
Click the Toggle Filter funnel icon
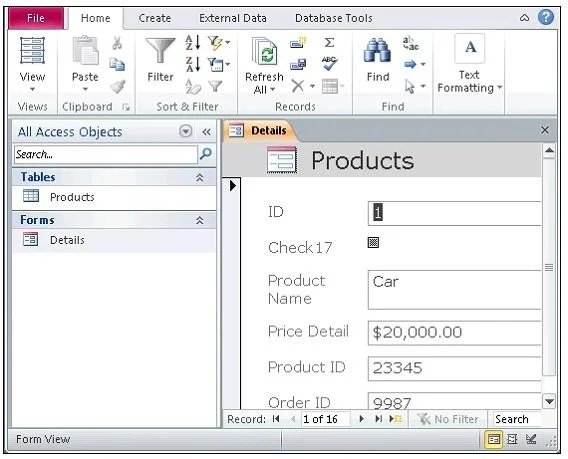coord(215,86)
